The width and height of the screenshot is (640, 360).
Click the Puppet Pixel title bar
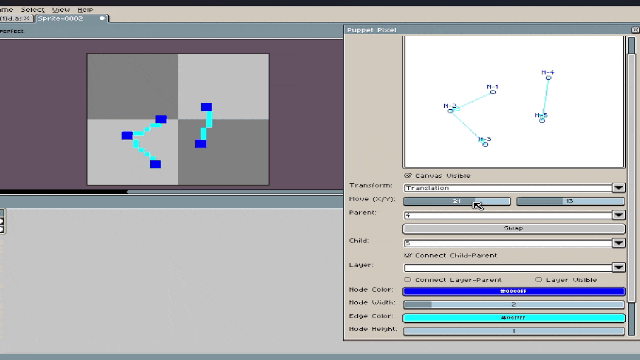tap(488, 30)
